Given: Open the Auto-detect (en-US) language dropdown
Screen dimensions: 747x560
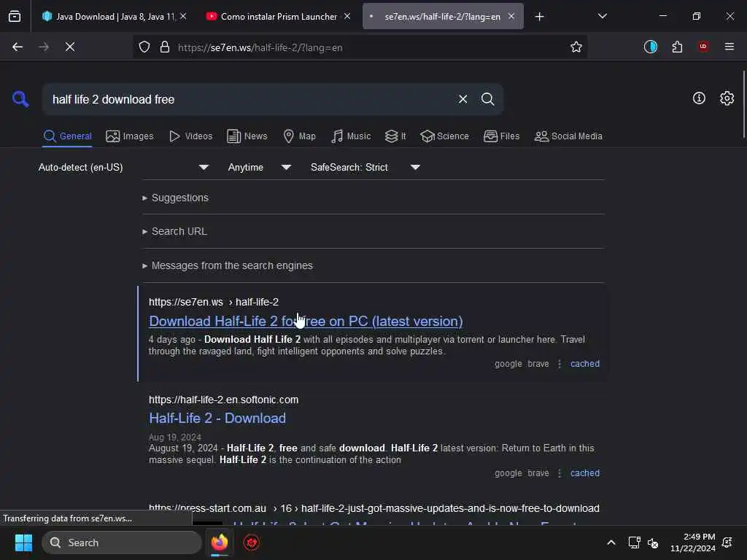Looking at the screenshot, I should (124, 167).
